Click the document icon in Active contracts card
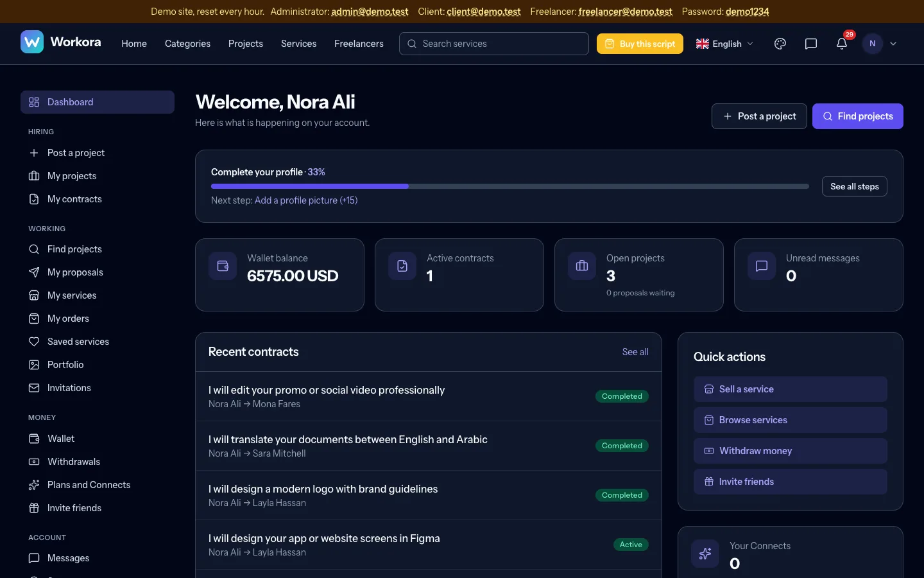The image size is (924, 578). 402,266
